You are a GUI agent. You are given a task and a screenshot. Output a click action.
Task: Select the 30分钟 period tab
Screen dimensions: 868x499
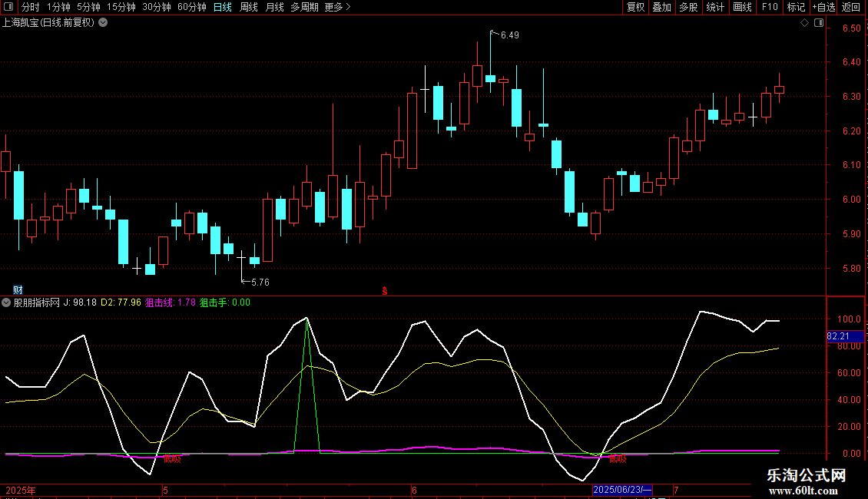156,7
